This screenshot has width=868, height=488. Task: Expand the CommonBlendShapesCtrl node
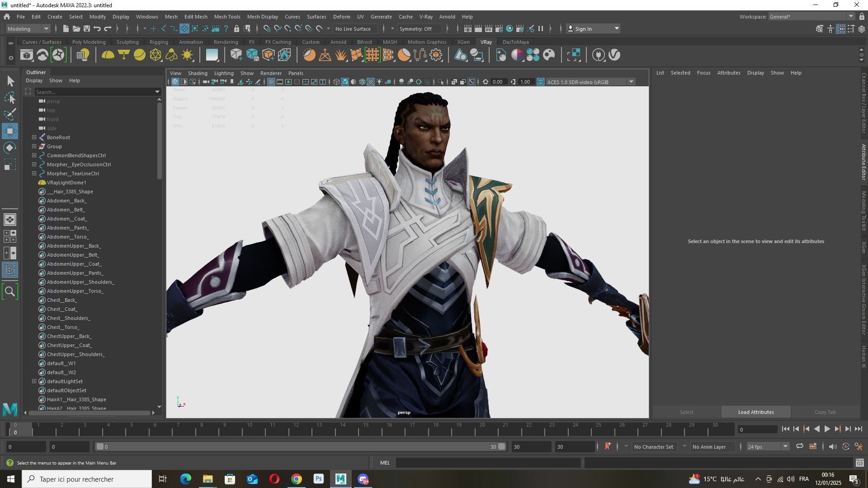(x=34, y=155)
